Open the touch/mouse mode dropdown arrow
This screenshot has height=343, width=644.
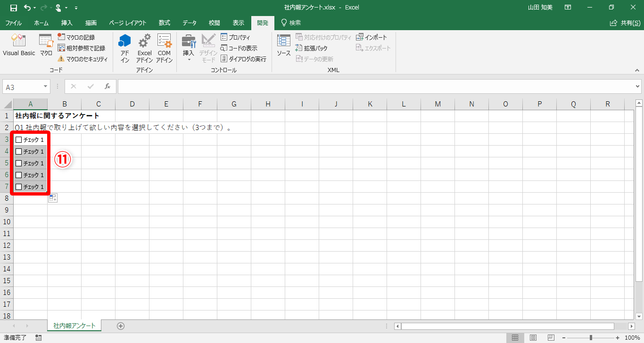tap(66, 8)
